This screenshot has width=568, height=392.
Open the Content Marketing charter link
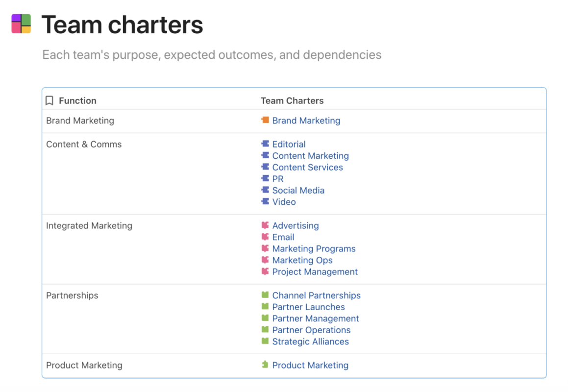coord(310,156)
